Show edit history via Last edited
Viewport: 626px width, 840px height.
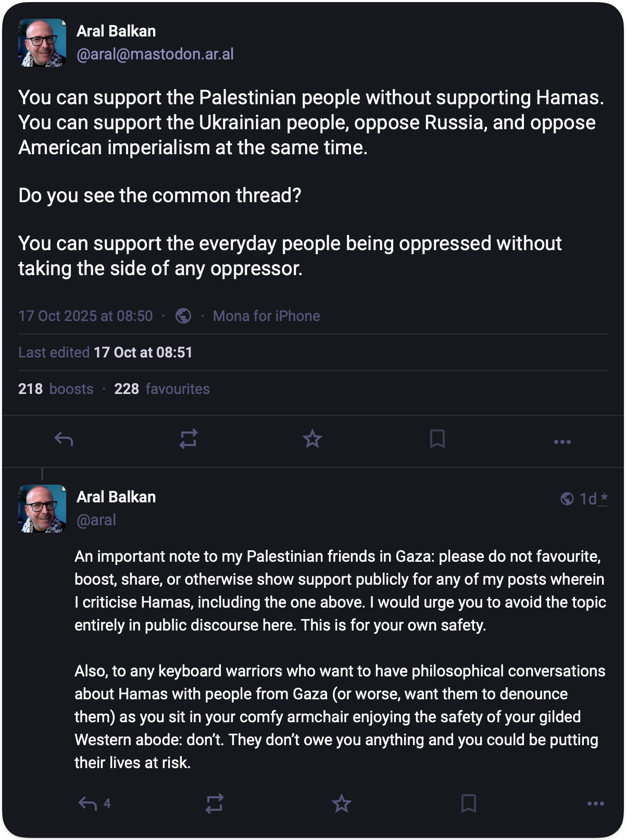click(x=105, y=352)
